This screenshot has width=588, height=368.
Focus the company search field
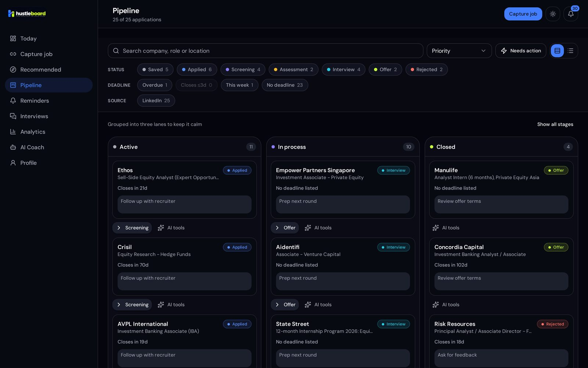point(265,51)
